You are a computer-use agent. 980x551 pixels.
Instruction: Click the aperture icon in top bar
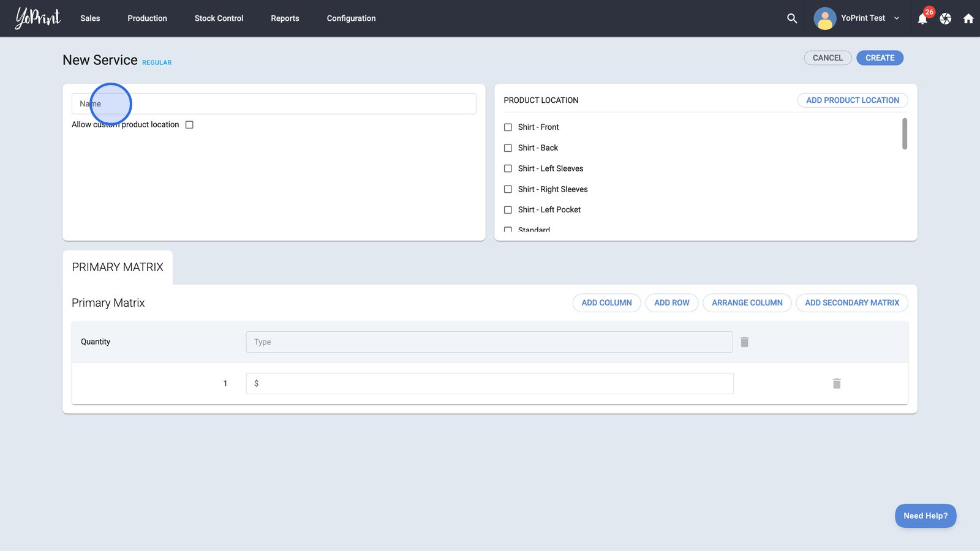click(946, 18)
